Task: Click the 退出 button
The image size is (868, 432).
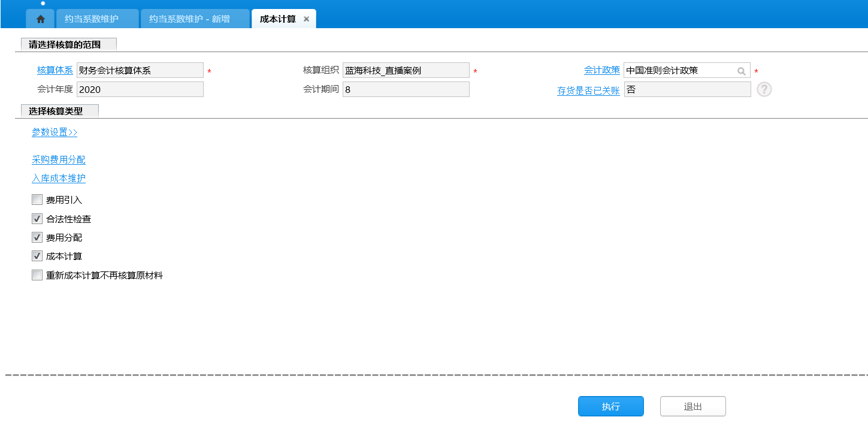Action: pos(692,406)
